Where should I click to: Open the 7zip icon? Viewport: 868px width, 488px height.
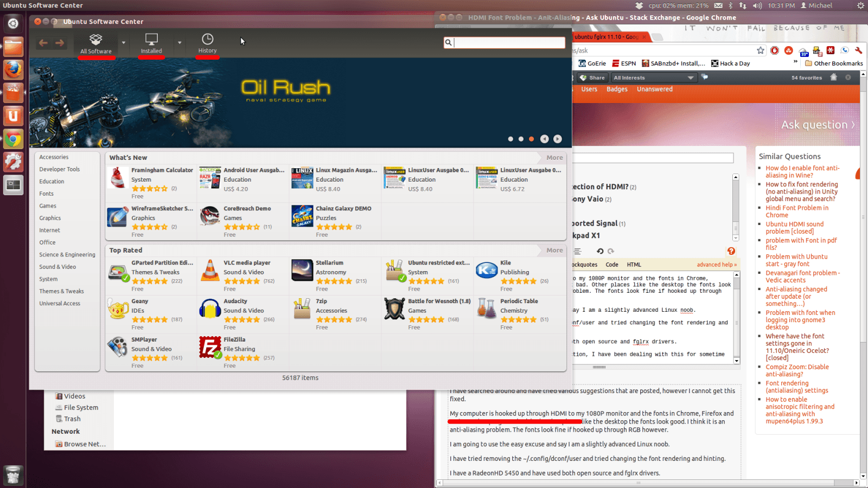pyautogui.click(x=302, y=309)
